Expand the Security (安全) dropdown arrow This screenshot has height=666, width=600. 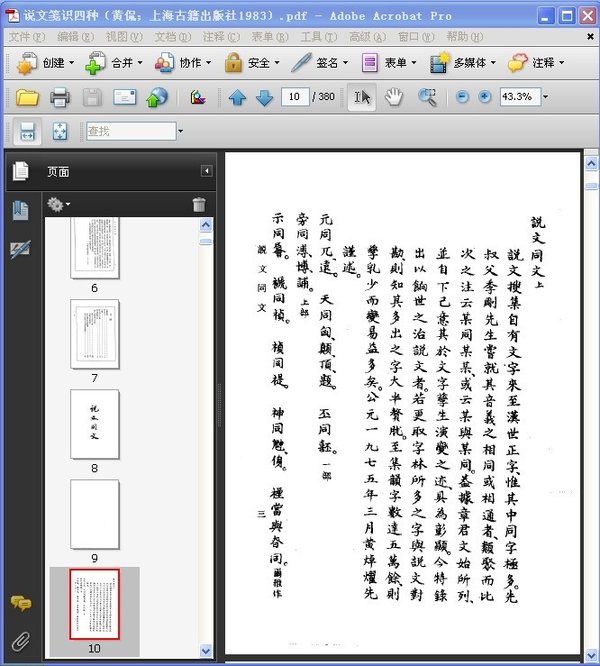(277, 63)
